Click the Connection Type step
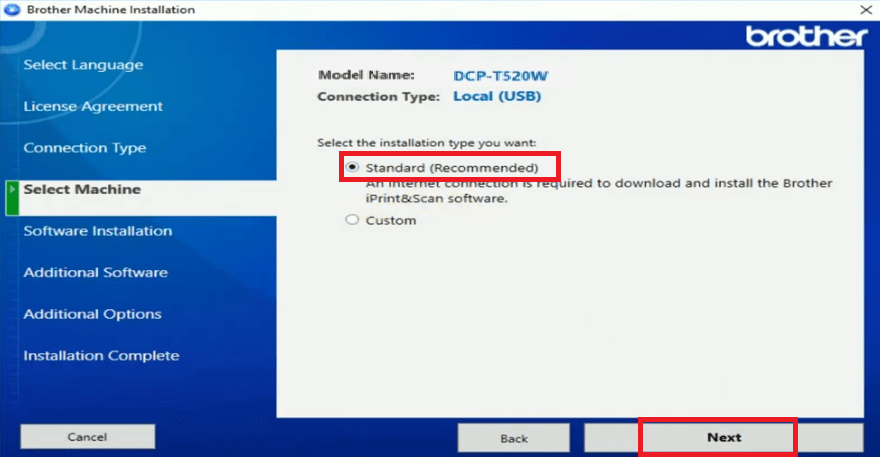The height and width of the screenshot is (457, 880). click(85, 148)
